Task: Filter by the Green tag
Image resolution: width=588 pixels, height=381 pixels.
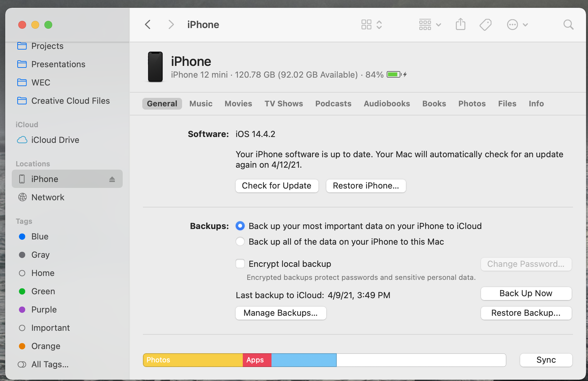Action: [67, 291]
